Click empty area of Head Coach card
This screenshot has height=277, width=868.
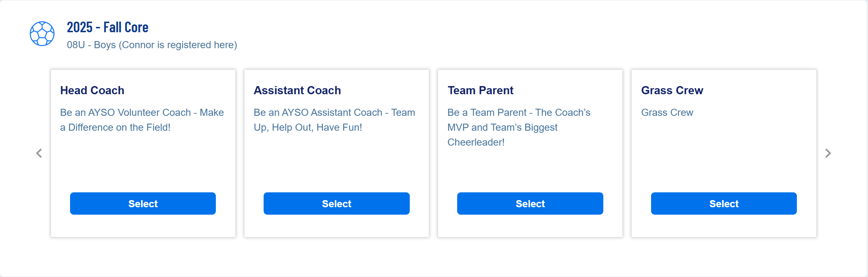click(143, 163)
